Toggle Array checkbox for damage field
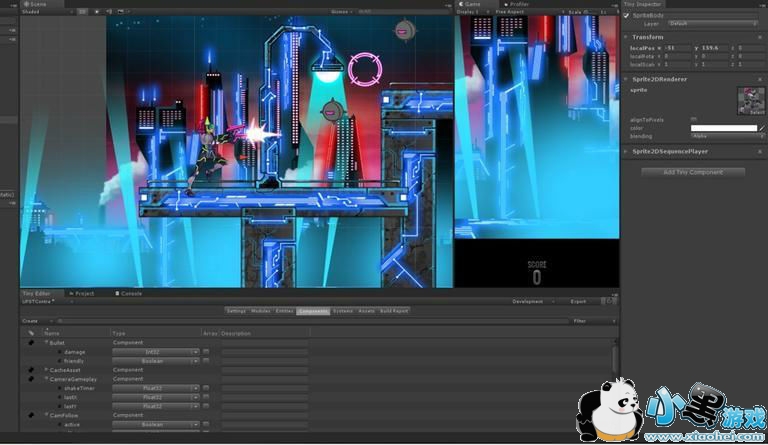768x445 pixels. pos(206,352)
